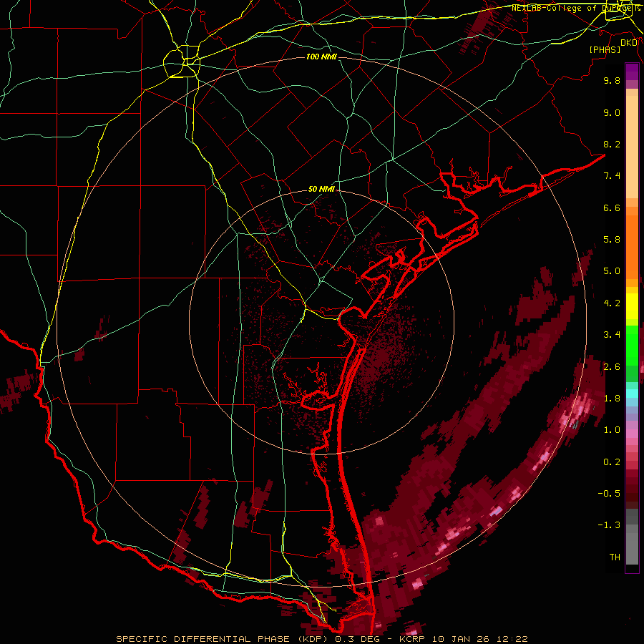Click the 2.6 value on the color scale
Screen dimensions: 644x644
612,367
